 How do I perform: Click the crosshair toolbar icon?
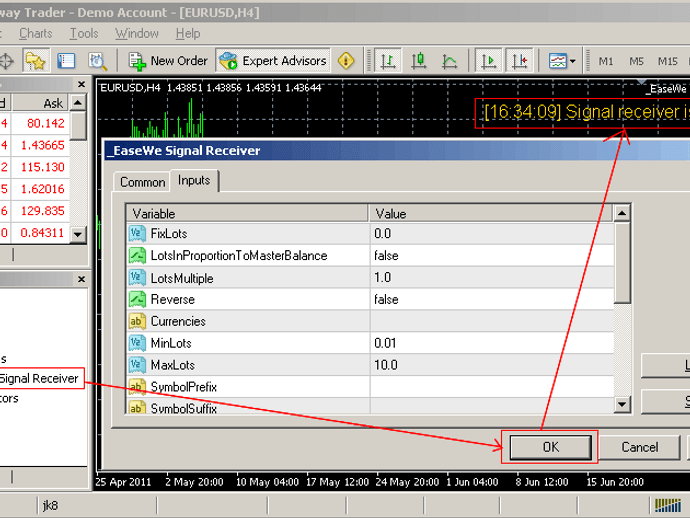6,61
